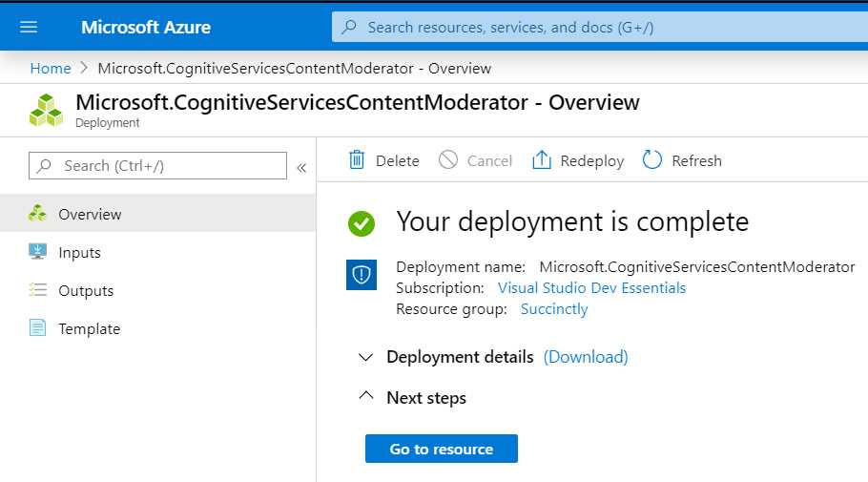Open Visual Studio Dev Essentials subscription link
Screen dimensions: 868x482
[591, 288]
